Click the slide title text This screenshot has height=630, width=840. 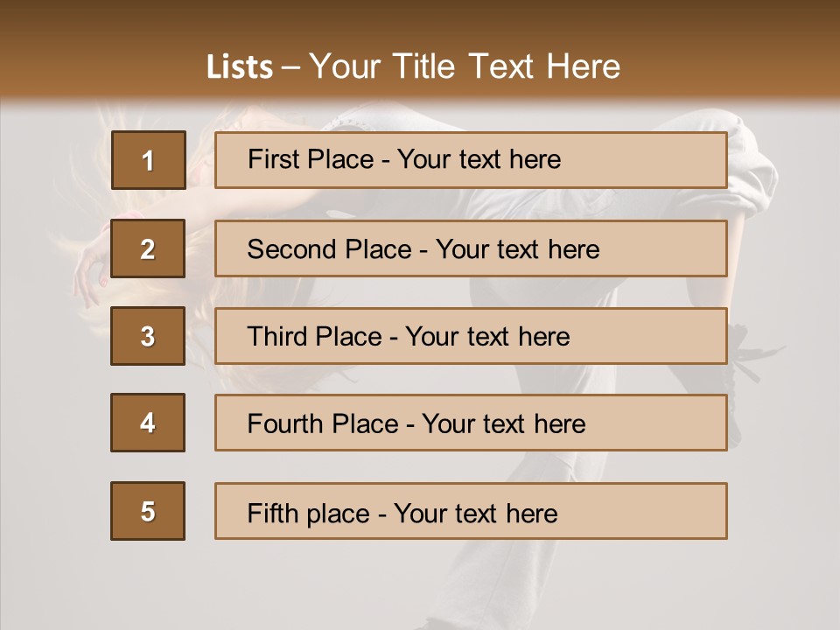pyautogui.click(x=413, y=66)
